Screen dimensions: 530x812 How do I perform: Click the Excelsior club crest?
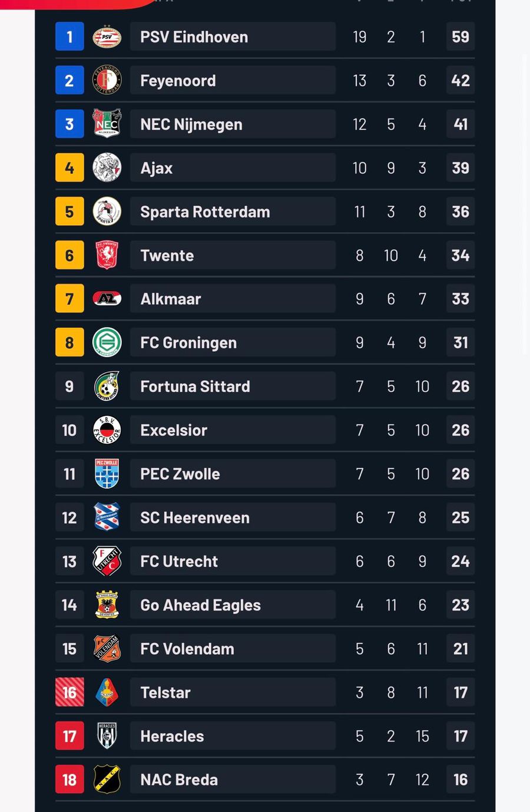[107, 430]
